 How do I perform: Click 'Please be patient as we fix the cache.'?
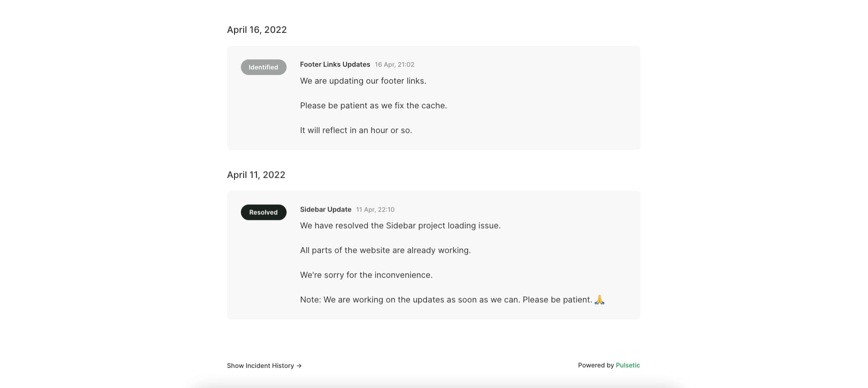[373, 106]
